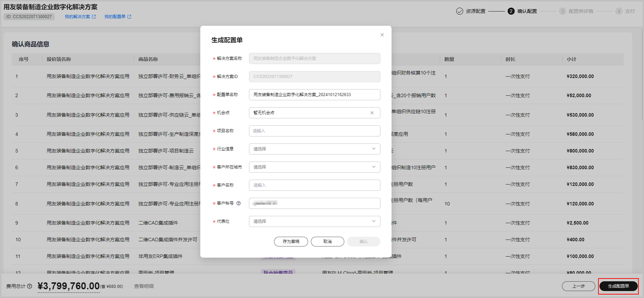Click the subtotal ¥2,500.00

pyautogui.click(x=578, y=223)
